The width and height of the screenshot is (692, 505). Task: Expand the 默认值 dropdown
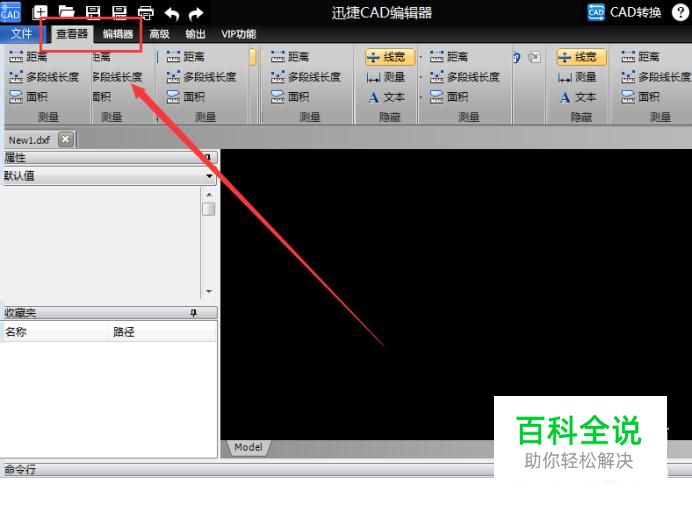coord(209,176)
